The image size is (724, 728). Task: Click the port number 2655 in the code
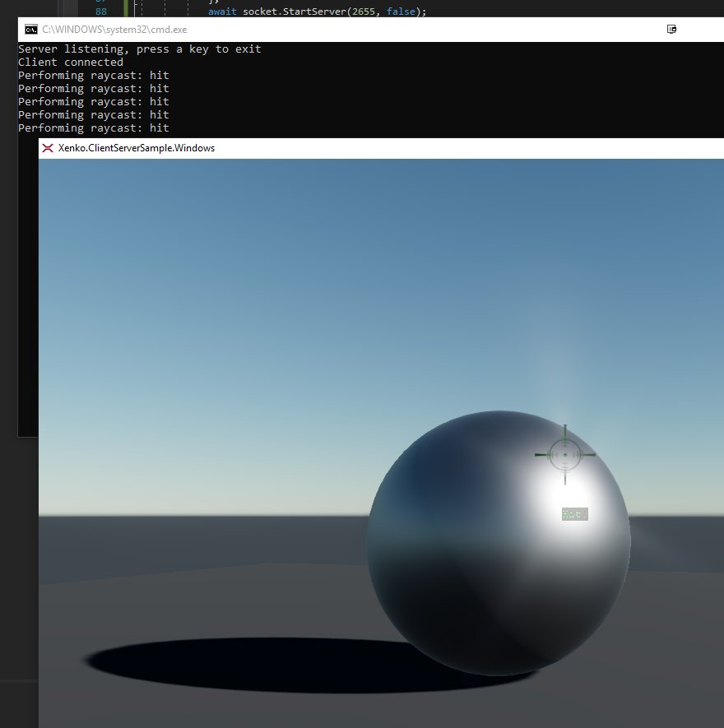pyautogui.click(x=364, y=12)
